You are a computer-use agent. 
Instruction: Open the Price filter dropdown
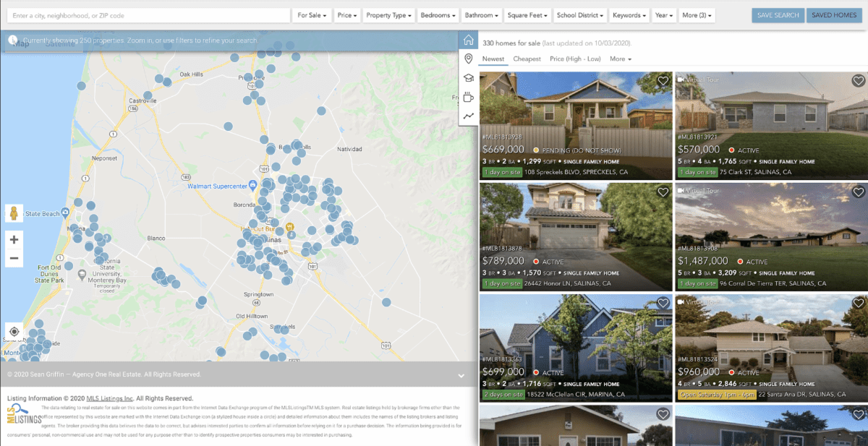[x=347, y=15]
